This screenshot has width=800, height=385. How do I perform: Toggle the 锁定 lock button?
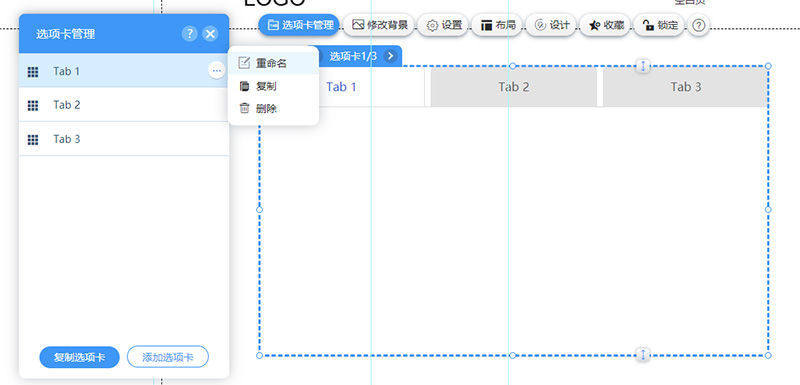point(660,25)
